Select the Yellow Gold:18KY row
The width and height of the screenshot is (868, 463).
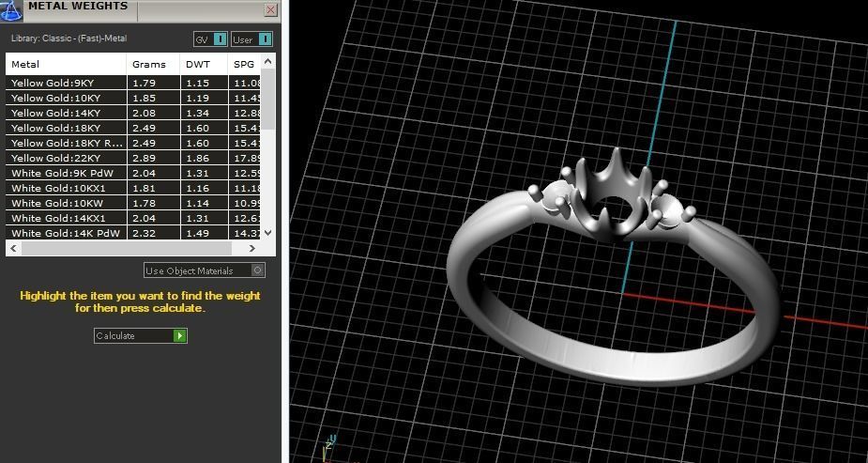tap(133, 128)
